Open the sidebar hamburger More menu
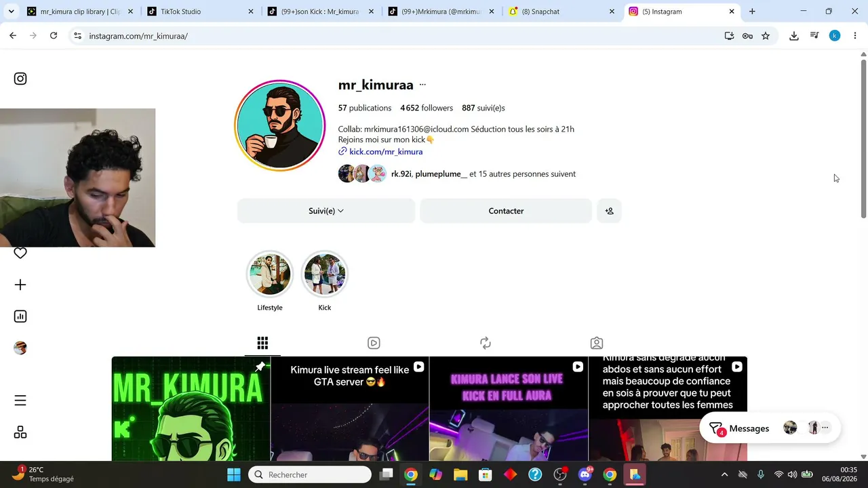 click(x=20, y=401)
